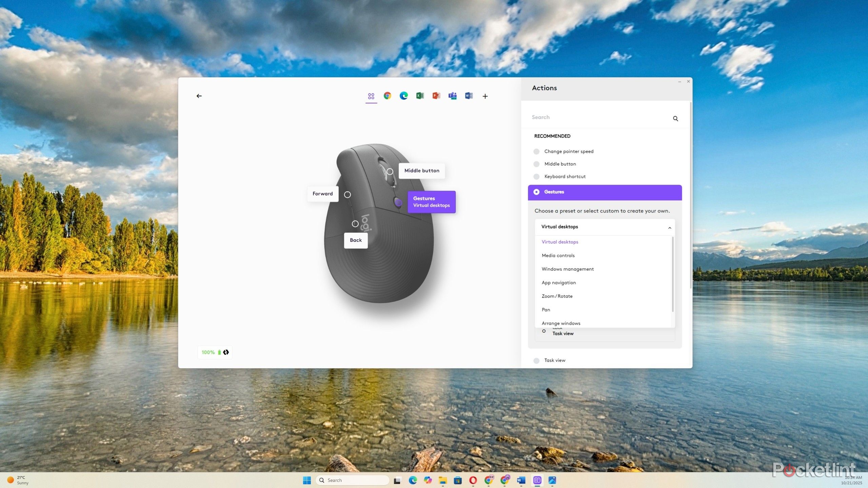This screenshot has width=868, height=488.
Task: Open the Windows Start menu
Action: tap(307, 480)
